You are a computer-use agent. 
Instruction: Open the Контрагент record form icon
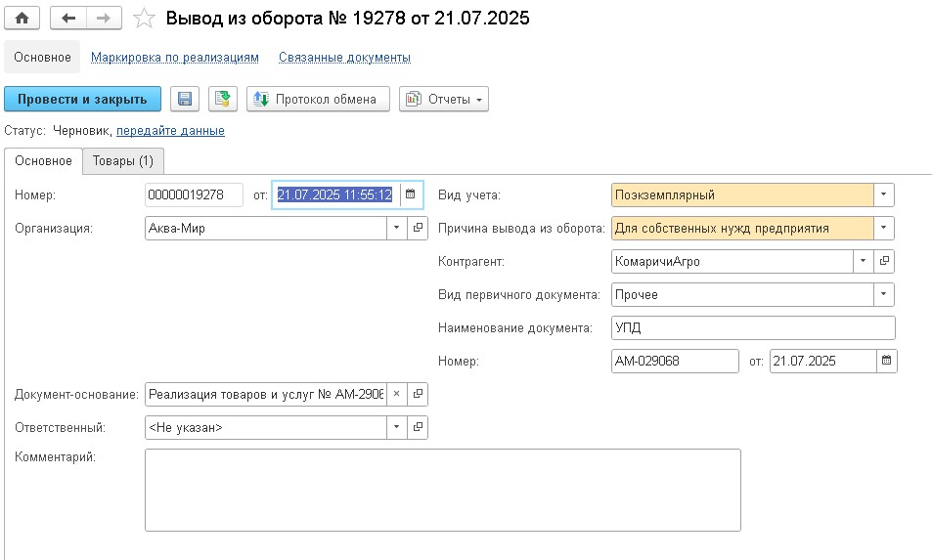885,261
